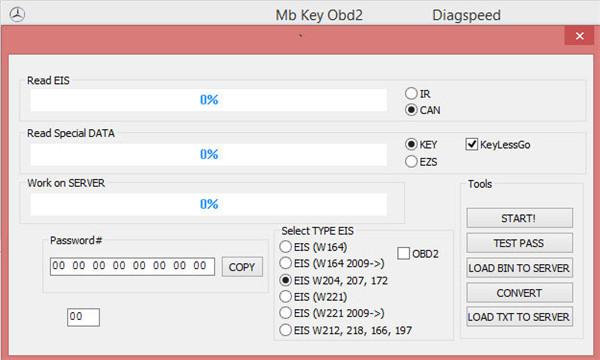Pick the EIS (W221) radio button
This screenshot has height=360, width=600.
(x=285, y=296)
